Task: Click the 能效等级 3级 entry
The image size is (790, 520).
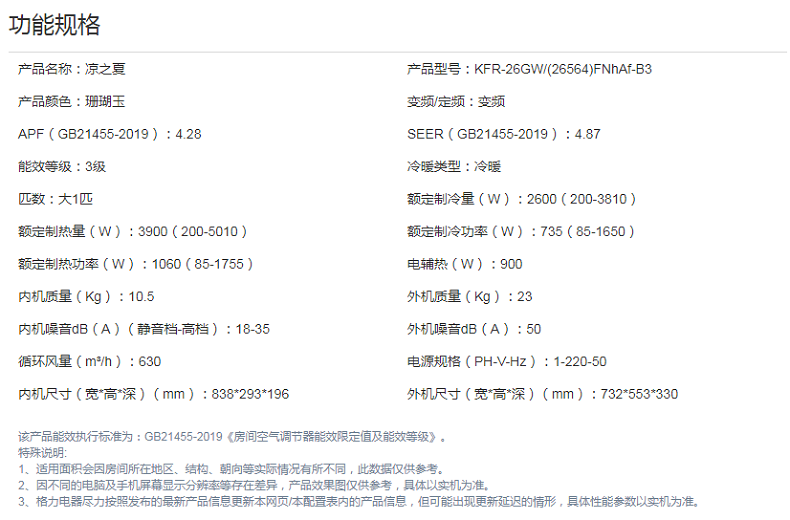Action: pyautogui.click(x=62, y=166)
